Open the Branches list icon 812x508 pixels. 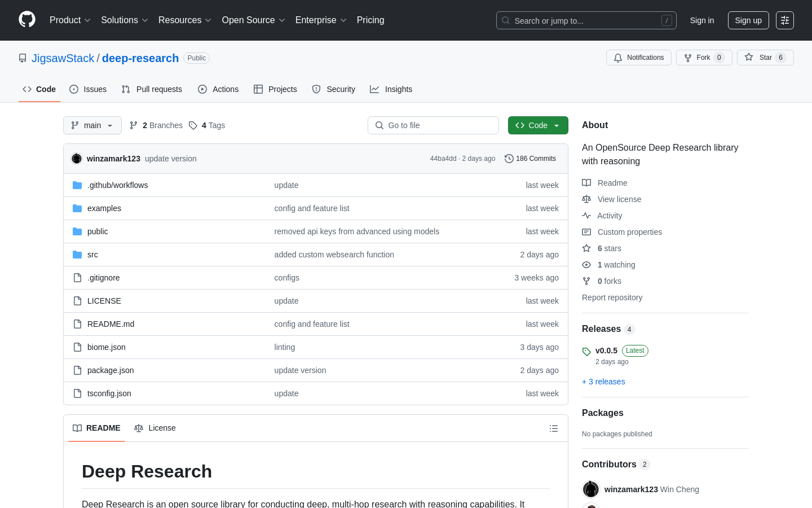click(134, 125)
